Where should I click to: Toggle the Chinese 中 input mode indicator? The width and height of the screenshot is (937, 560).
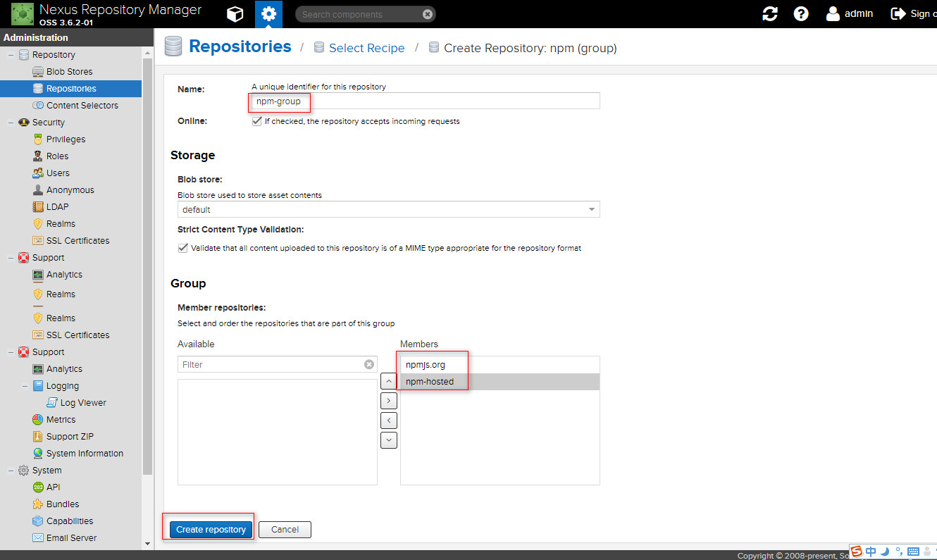click(871, 552)
